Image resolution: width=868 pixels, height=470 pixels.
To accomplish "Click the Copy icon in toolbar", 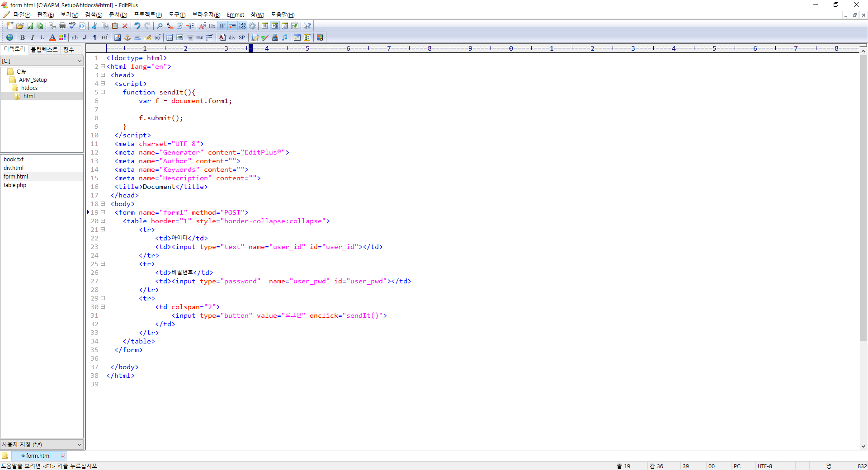I will 105,26.
